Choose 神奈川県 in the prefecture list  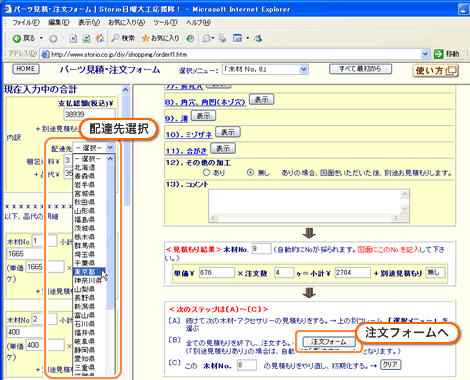[89, 280]
